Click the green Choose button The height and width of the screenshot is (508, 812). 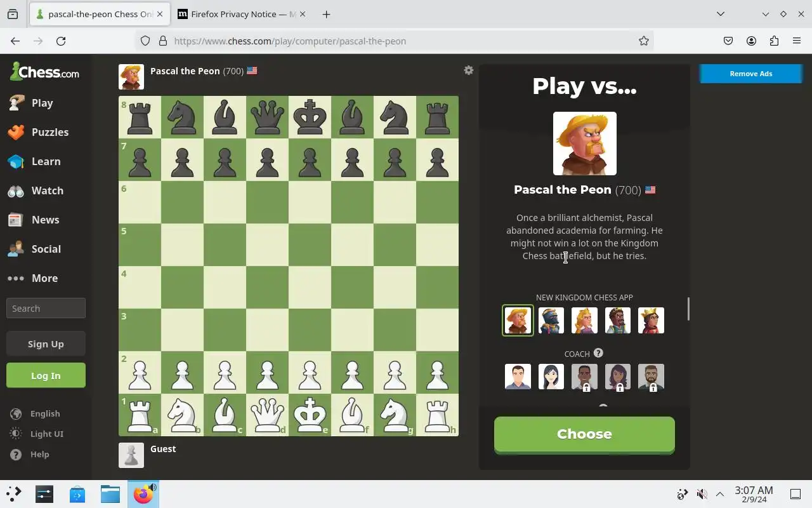click(x=584, y=434)
